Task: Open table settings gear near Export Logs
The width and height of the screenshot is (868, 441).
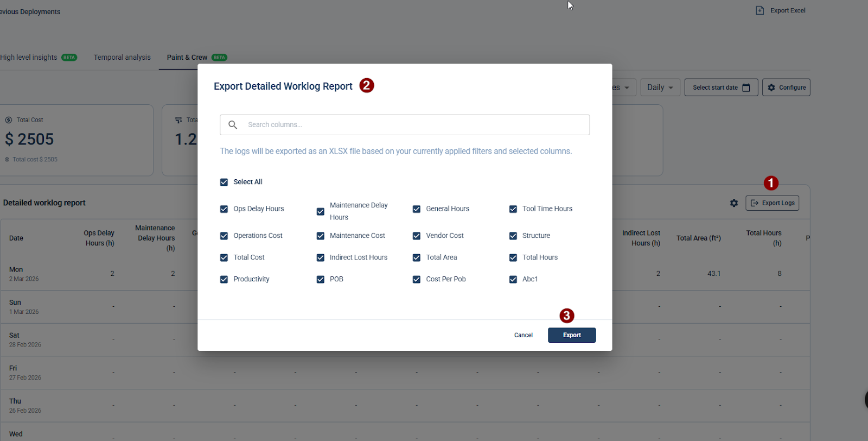Action: (734, 203)
